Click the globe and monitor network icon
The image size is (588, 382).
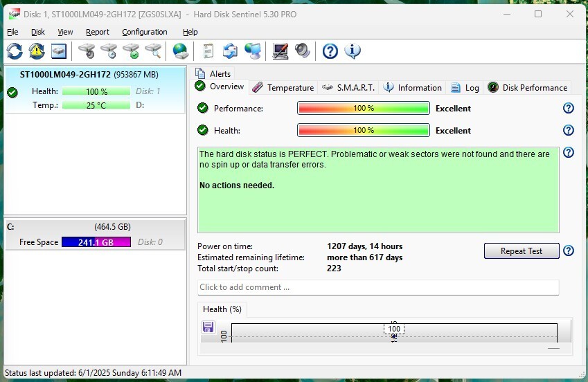[x=253, y=51]
